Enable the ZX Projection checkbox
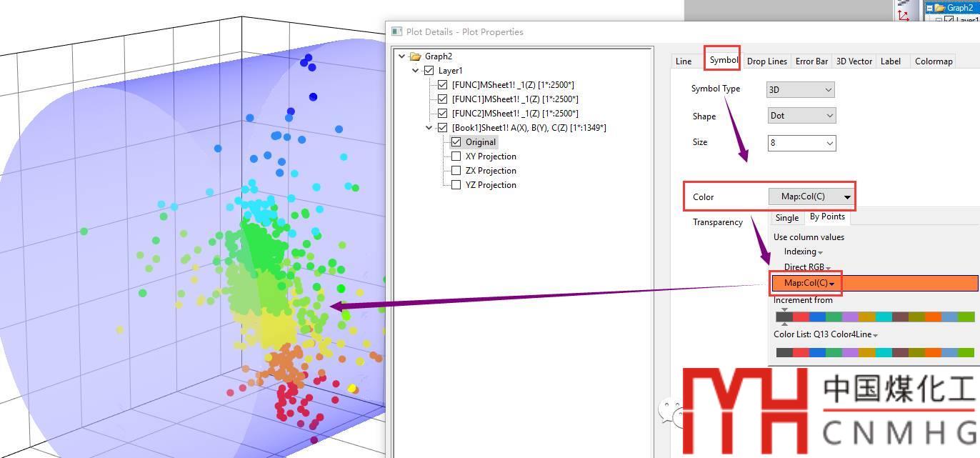The image size is (980, 458). [456, 171]
